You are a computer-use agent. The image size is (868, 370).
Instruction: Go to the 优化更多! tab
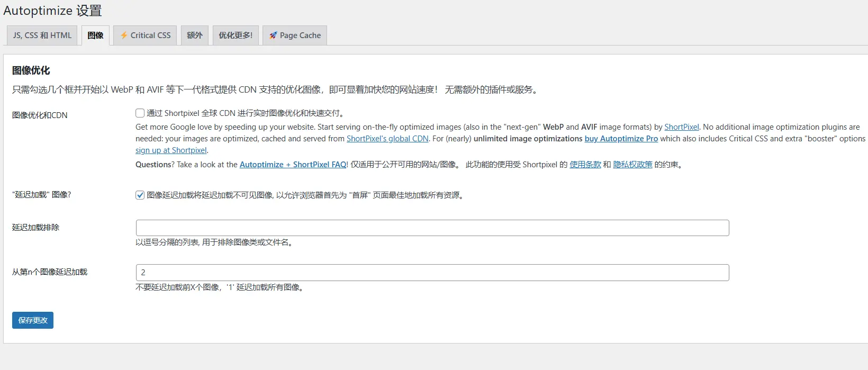click(x=236, y=35)
